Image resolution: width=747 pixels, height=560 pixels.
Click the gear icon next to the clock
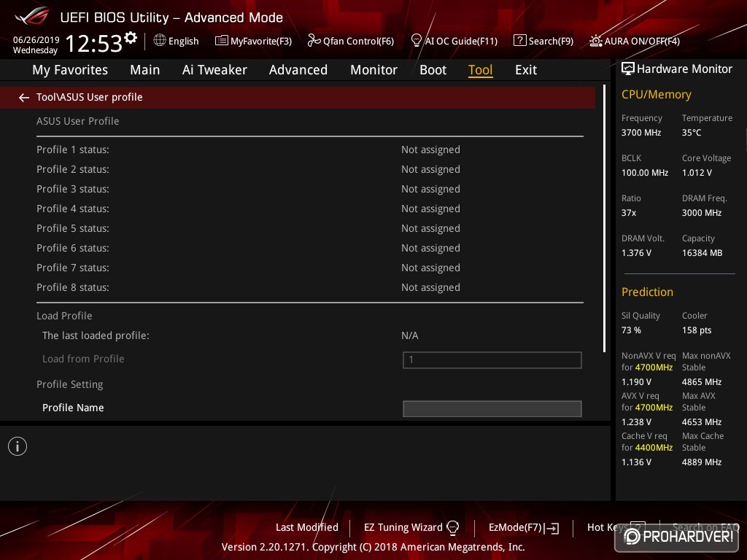(131, 38)
